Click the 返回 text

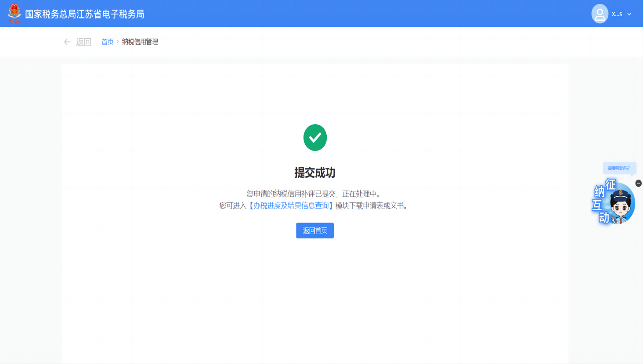point(83,42)
